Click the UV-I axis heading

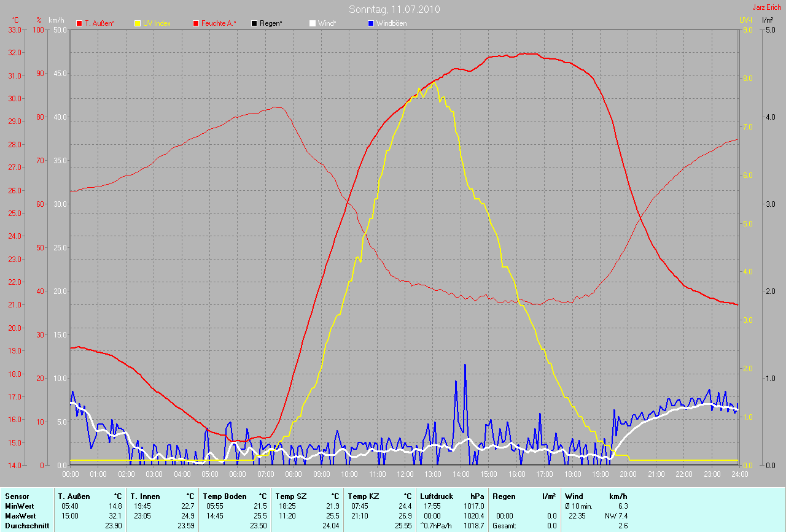tap(745, 20)
